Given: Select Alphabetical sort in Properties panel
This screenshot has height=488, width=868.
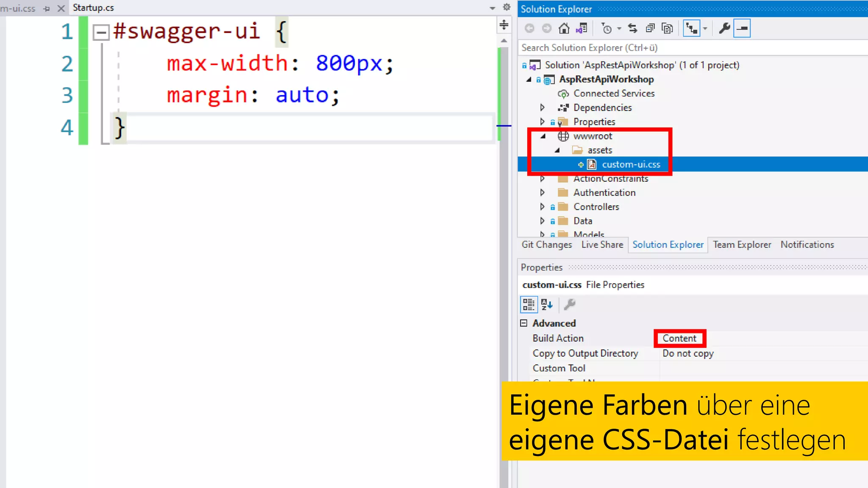Looking at the screenshot, I should pyautogui.click(x=547, y=305).
